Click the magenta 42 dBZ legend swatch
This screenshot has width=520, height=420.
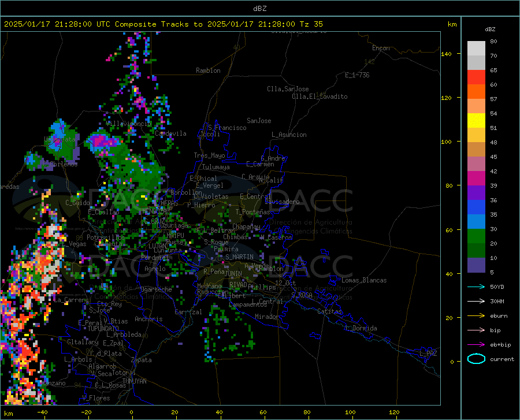[x=476, y=178]
